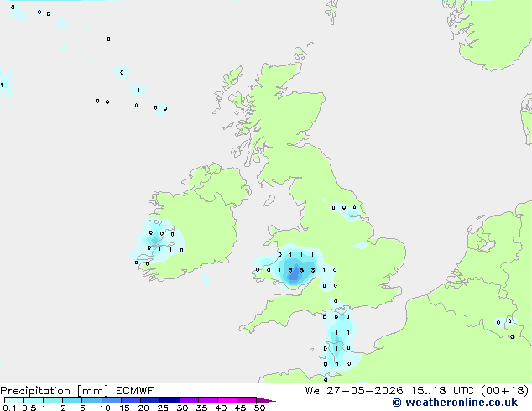532x411 pixels.
Task: Click the 30–35 mm purple legend swatch
Action: 188,400
